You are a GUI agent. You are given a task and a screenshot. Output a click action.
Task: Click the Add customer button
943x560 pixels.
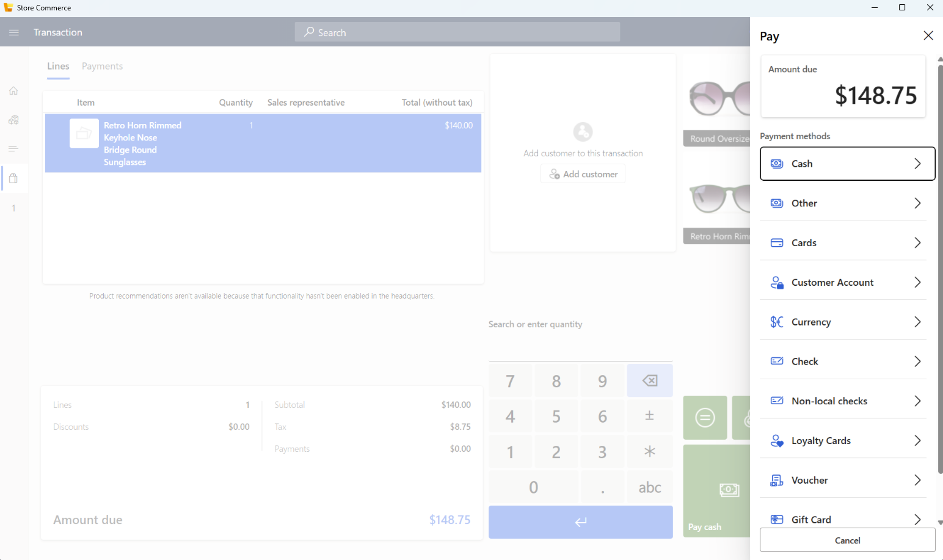click(583, 173)
